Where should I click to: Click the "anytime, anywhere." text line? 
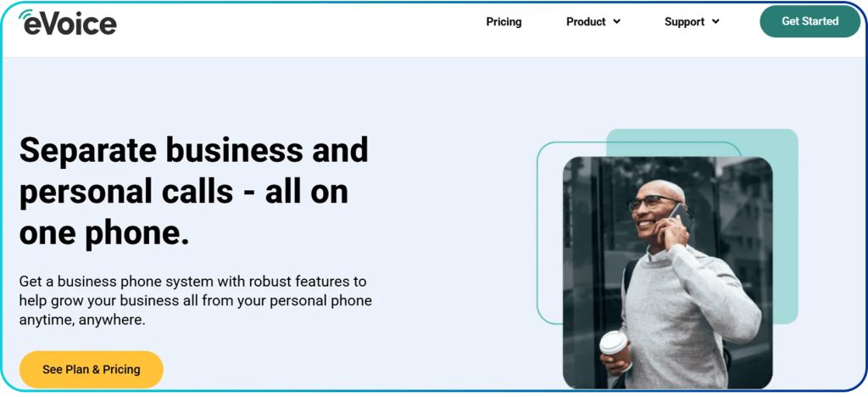[x=82, y=320]
